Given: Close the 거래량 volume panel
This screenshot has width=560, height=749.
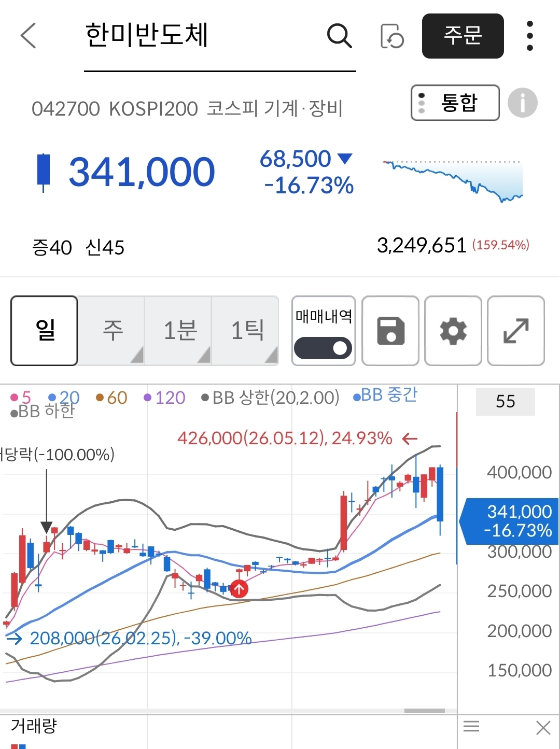Looking at the screenshot, I should click(x=543, y=728).
